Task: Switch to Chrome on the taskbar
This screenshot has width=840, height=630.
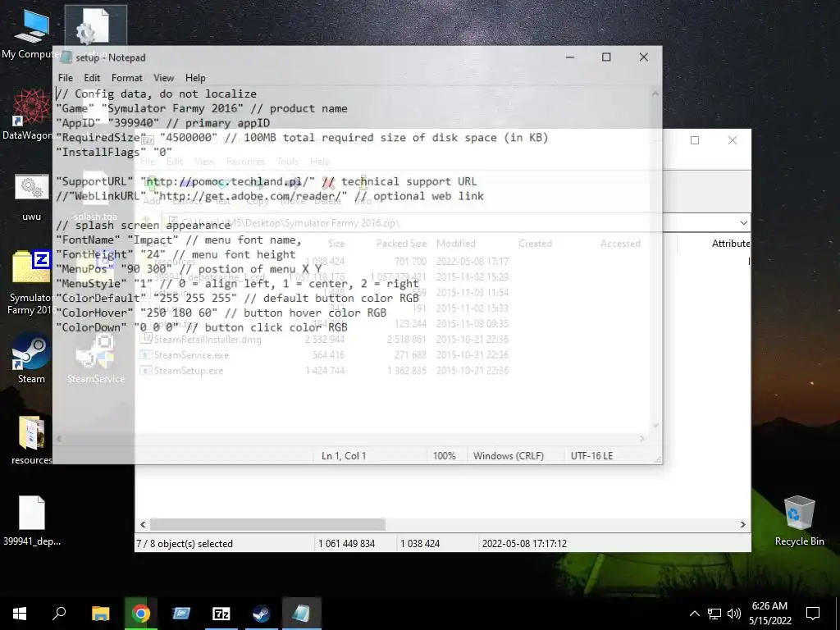Action: (140, 614)
